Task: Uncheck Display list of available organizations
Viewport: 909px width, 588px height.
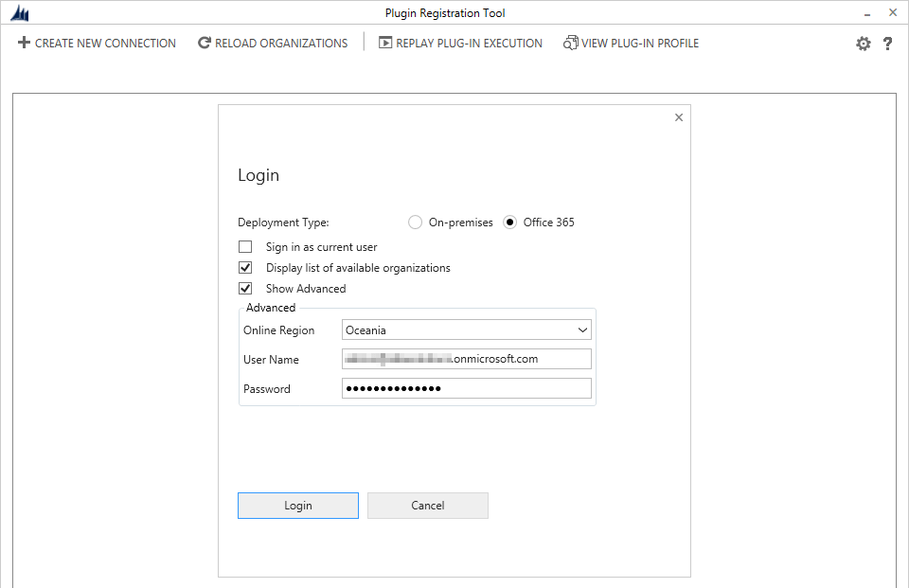Action: (x=245, y=268)
